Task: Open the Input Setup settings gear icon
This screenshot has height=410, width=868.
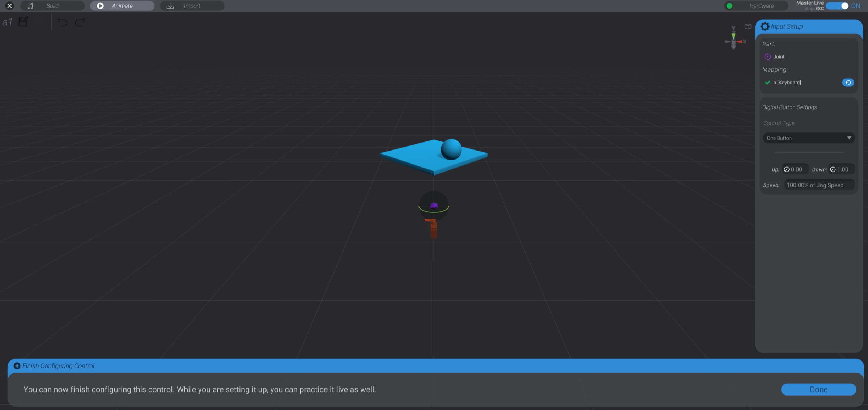Action: coord(766,26)
